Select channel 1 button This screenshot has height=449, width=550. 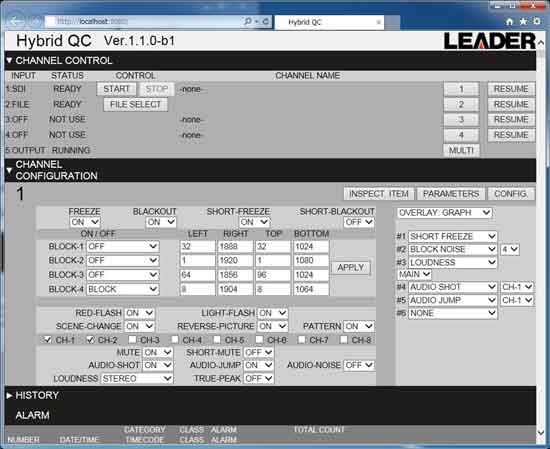coord(461,89)
